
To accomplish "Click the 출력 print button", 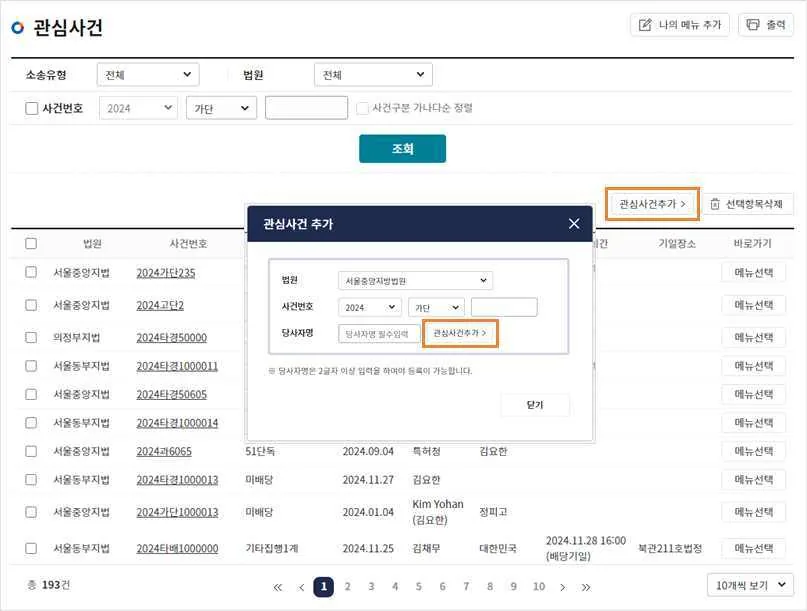I will click(766, 25).
